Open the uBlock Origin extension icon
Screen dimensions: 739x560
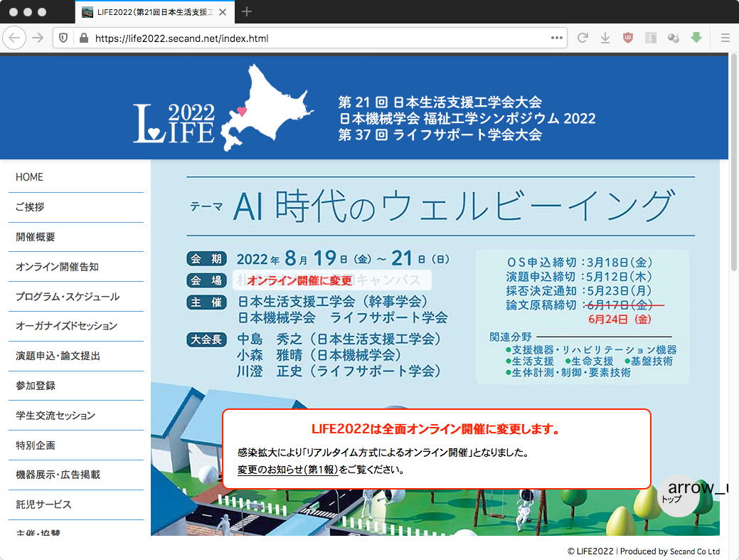[628, 38]
